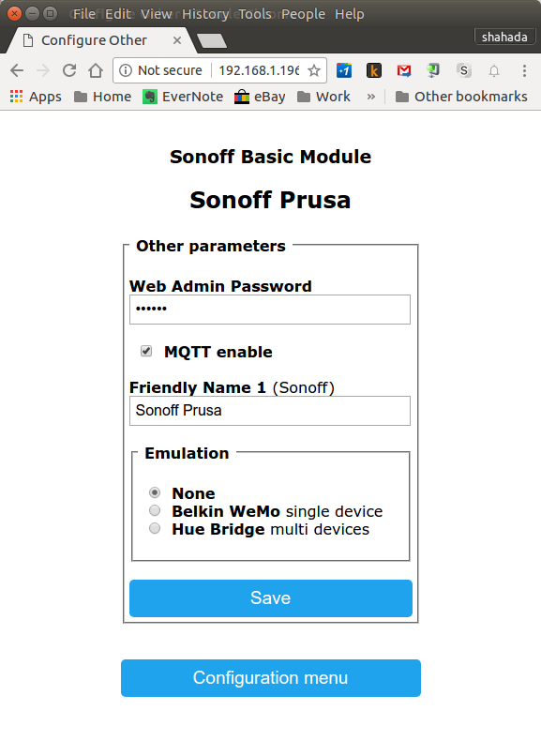
Task: Open the Tools menu
Action: tap(255, 14)
